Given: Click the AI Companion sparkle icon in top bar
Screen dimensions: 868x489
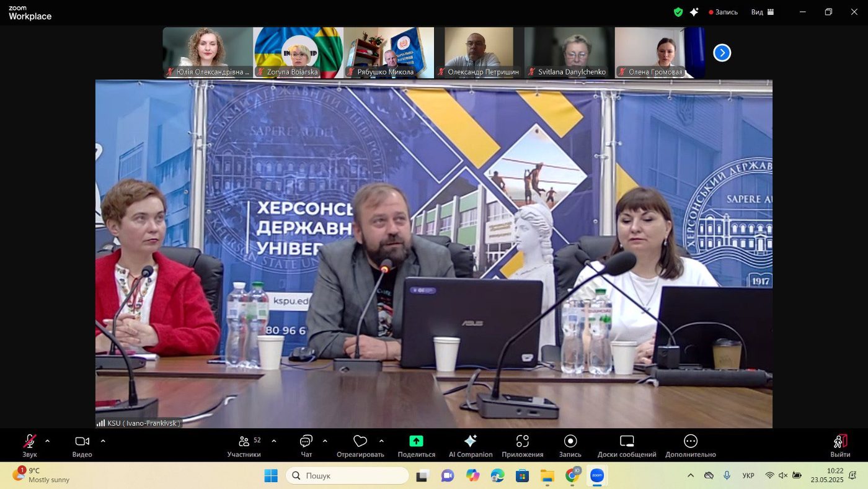Looking at the screenshot, I should [x=694, y=12].
